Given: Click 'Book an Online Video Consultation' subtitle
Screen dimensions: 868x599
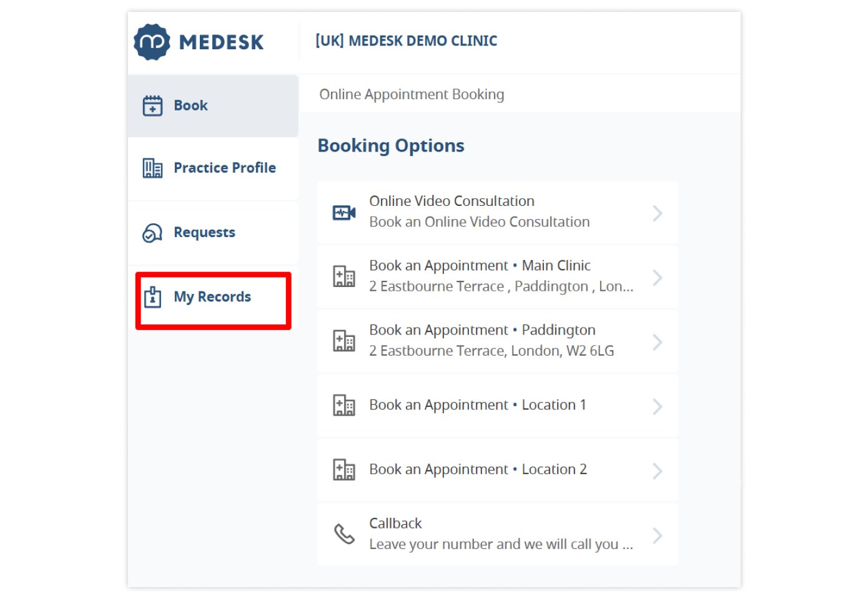Looking at the screenshot, I should pos(480,222).
